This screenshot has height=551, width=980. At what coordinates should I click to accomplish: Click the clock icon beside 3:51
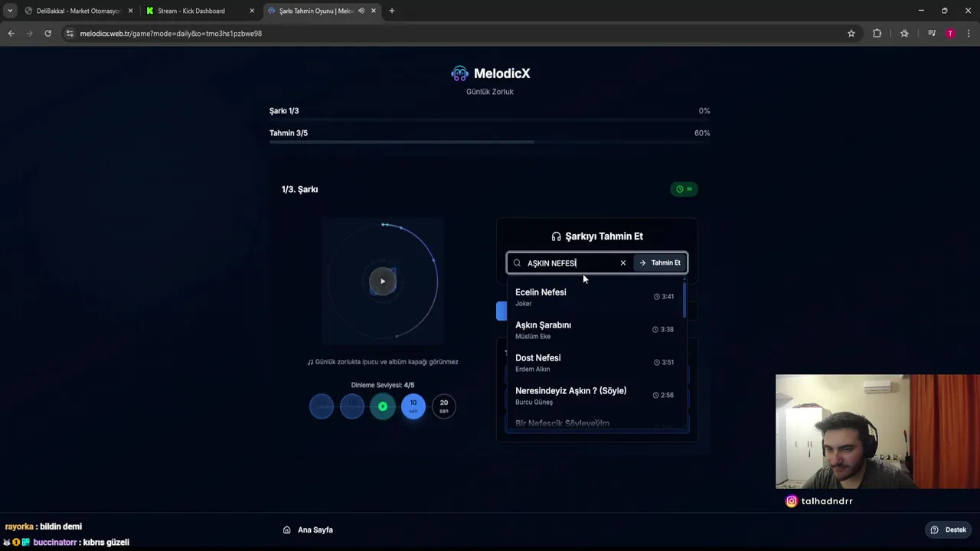[x=656, y=363]
